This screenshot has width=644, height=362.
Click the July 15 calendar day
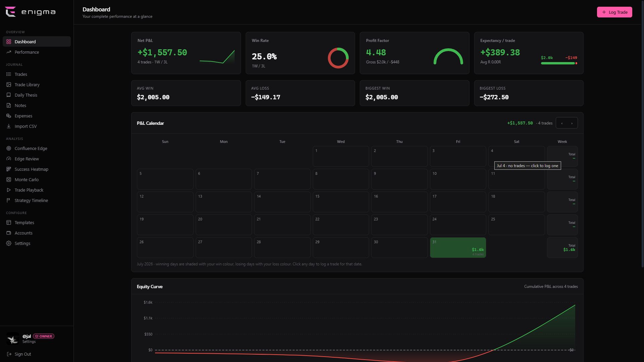[341, 202]
